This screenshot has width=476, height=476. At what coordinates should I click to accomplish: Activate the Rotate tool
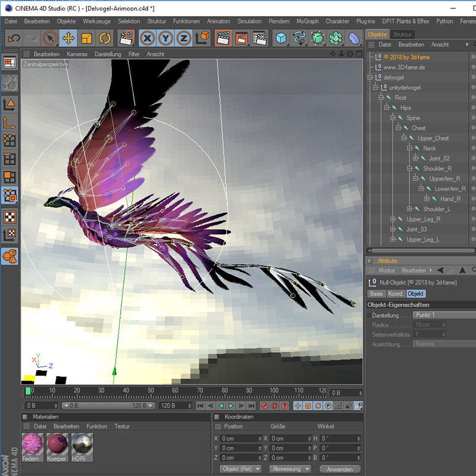pyautogui.click(x=105, y=39)
